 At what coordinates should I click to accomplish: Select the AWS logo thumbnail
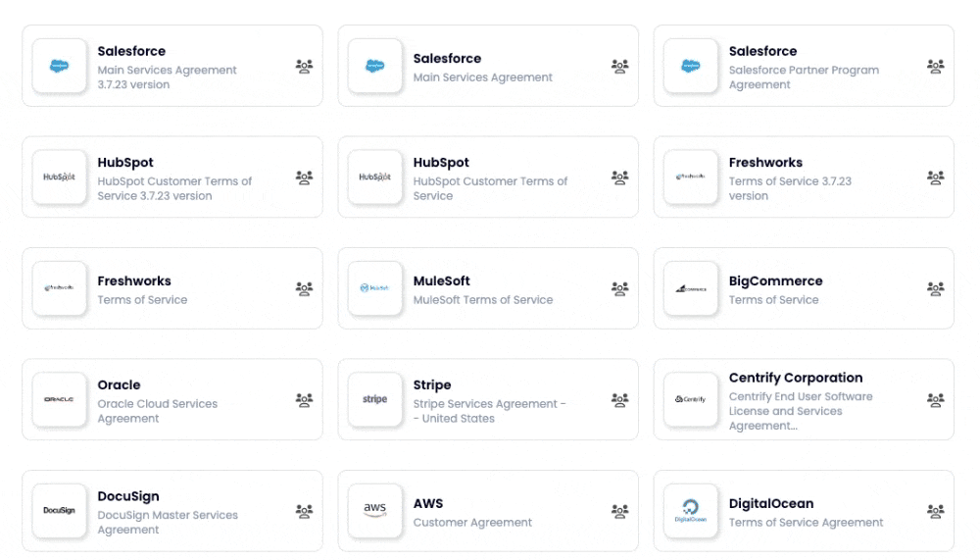375,511
